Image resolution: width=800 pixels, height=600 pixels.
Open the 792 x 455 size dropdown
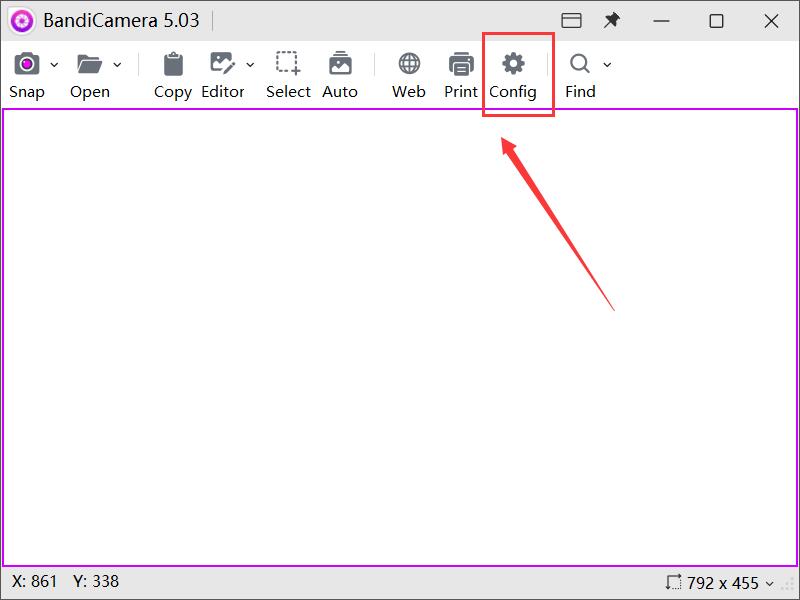coord(720,582)
